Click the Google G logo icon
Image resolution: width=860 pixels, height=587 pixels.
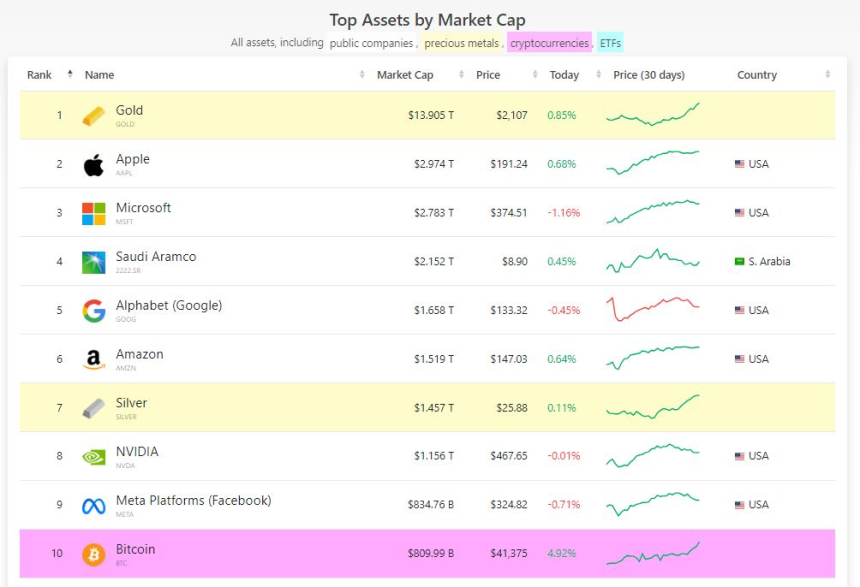[93, 311]
